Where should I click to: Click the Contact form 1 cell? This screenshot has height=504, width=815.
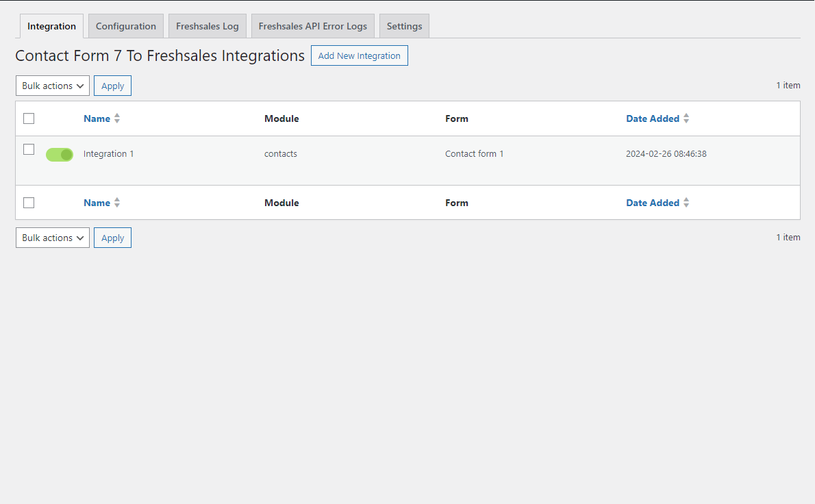tap(474, 154)
